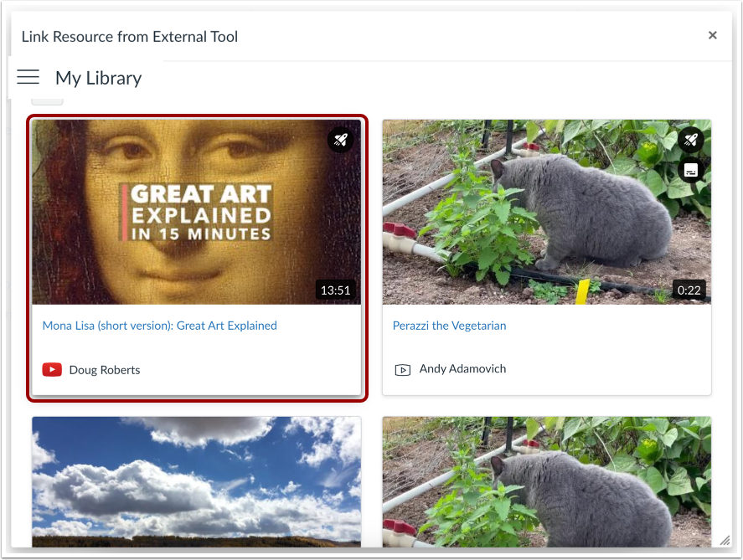Open the hamburger menu beside My Library
Image resolution: width=743 pixels, height=560 pixels.
(28, 77)
